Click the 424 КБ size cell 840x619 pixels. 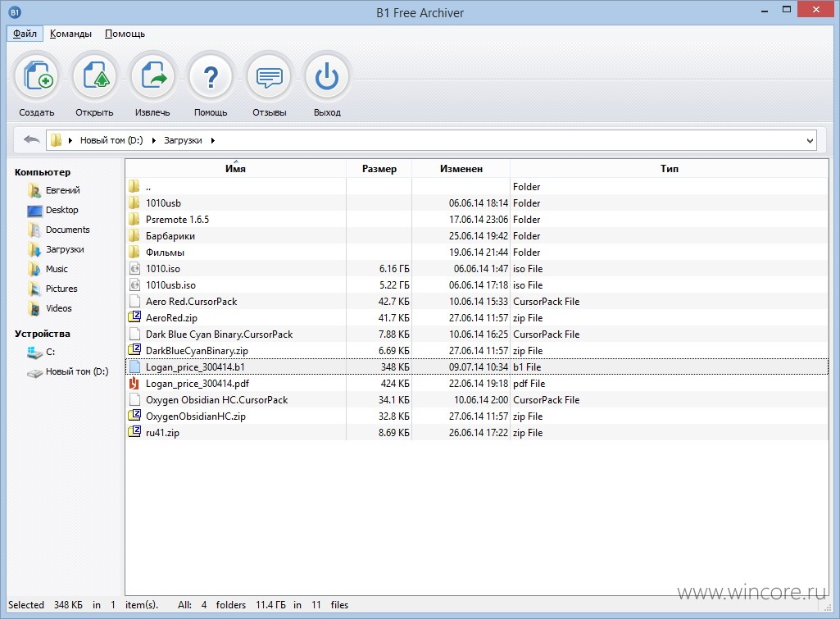coord(395,383)
